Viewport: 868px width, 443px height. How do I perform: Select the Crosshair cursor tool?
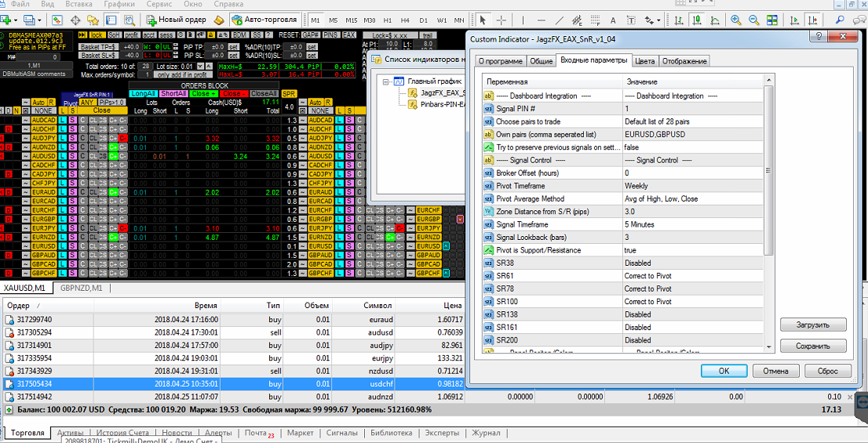click(501, 20)
